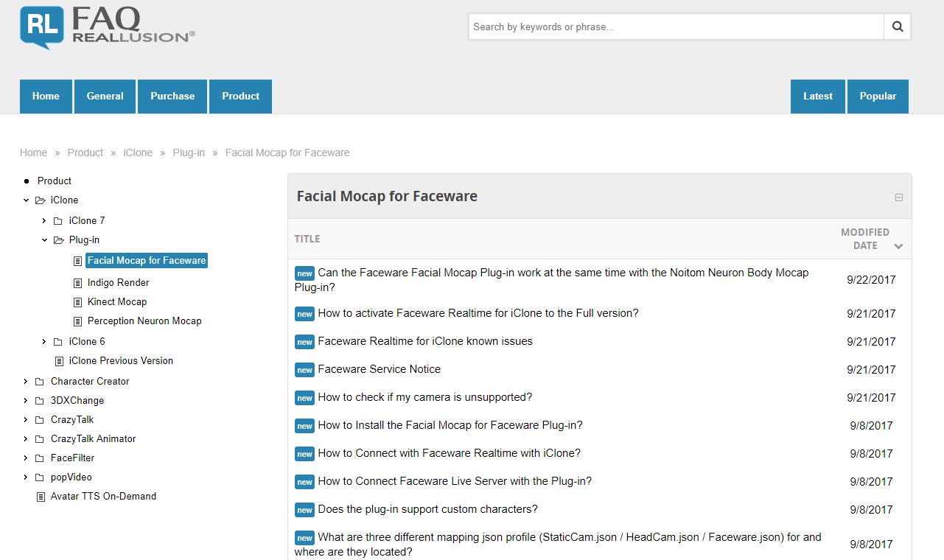
Task: Click the iClone 6 folder icon
Action: click(x=58, y=341)
